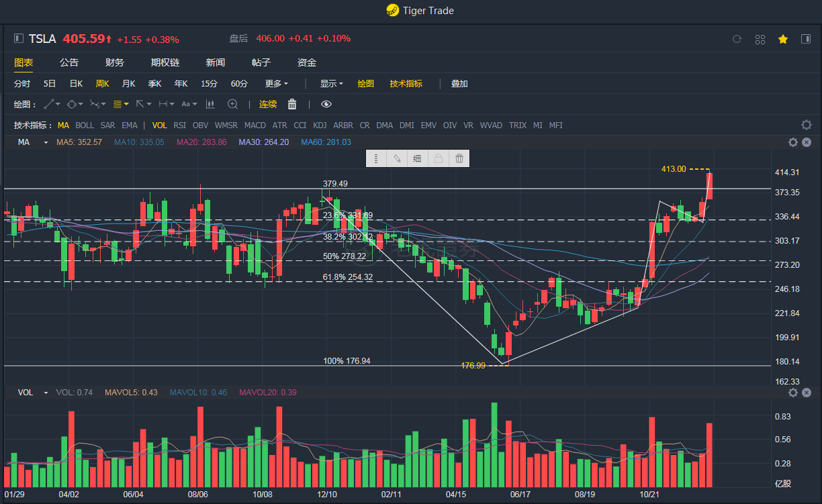The image size is (822, 504).
Task: Select the arrow annotation tool
Action: 140,104
